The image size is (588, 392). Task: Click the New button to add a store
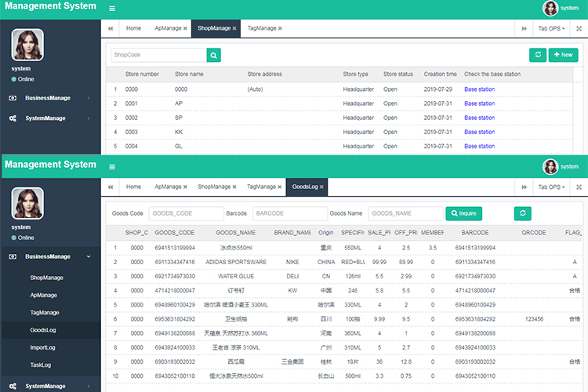coord(563,55)
